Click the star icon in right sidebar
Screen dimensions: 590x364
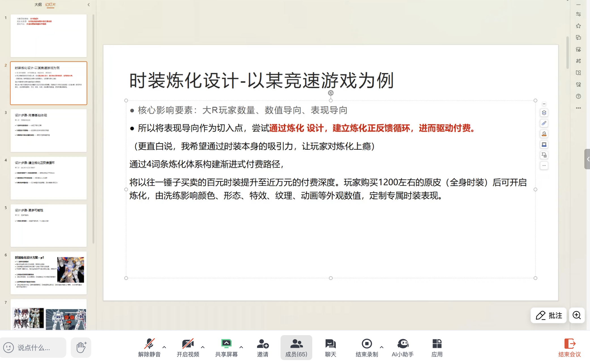pos(578,26)
